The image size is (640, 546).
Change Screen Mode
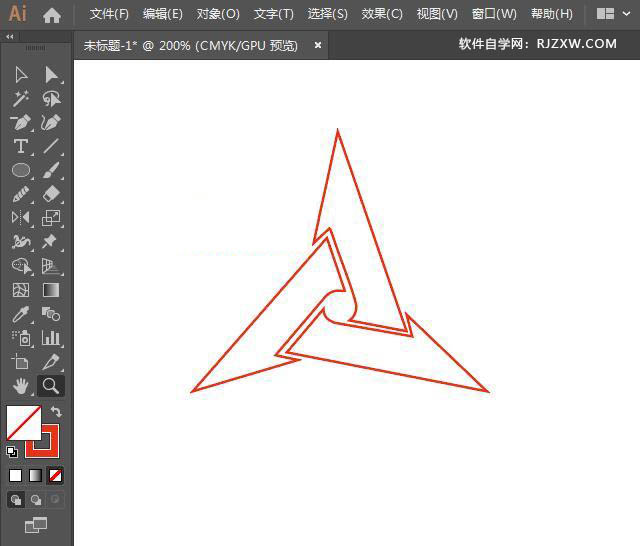click(x=36, y=525)
